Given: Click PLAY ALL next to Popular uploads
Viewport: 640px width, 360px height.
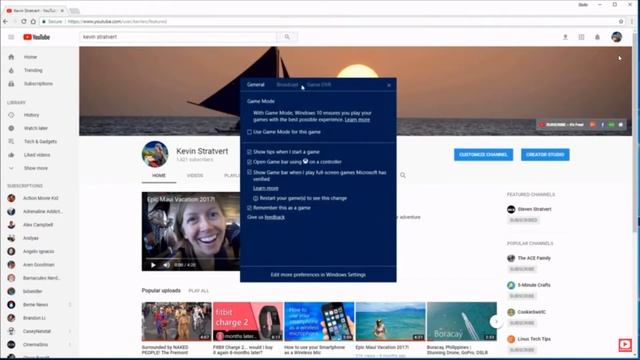Looking at the screenshot, I should (x=198, y=291).
